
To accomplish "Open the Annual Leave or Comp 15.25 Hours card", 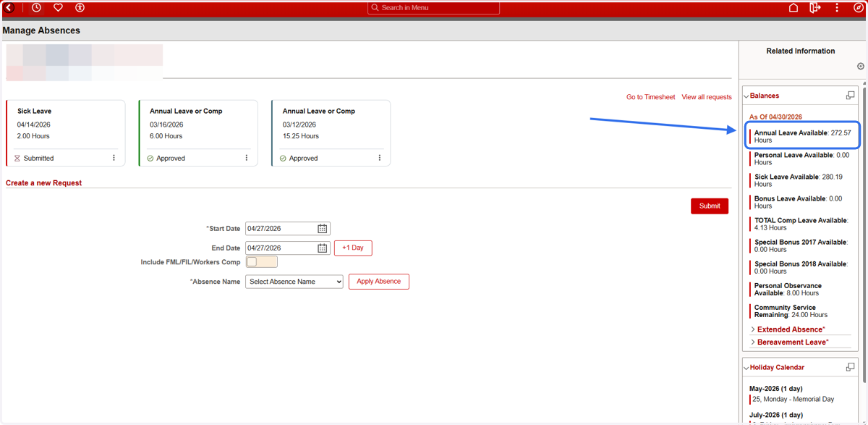I will 331,133.
